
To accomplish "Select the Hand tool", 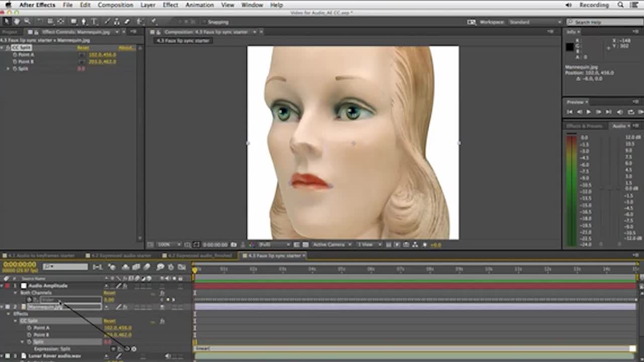I will tap(17, 22).
